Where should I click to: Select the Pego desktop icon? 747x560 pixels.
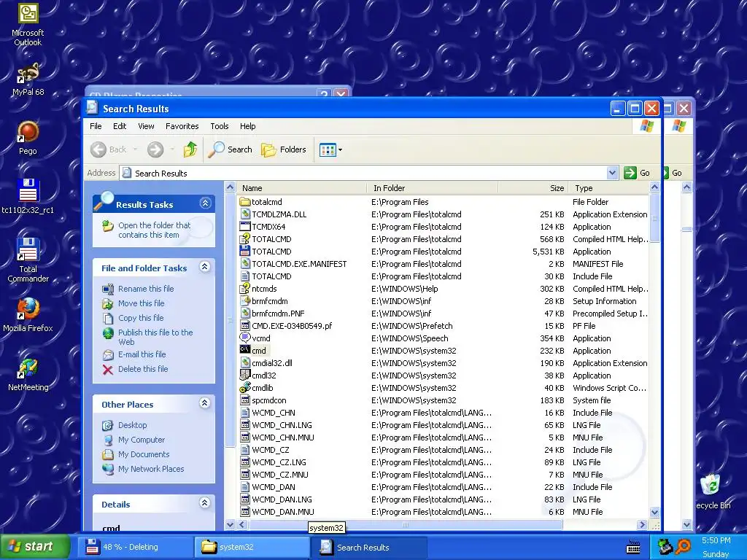[28, 138]
